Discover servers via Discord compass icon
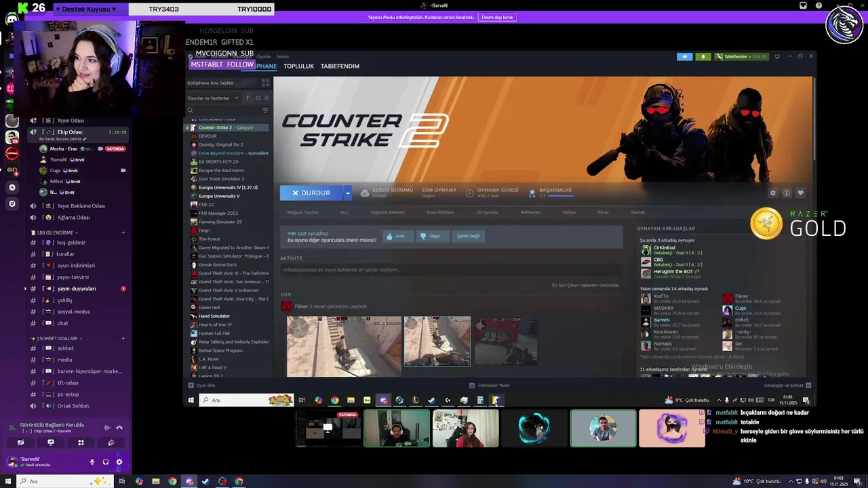The height and width of the screenshot is (488, 868). 12,203
